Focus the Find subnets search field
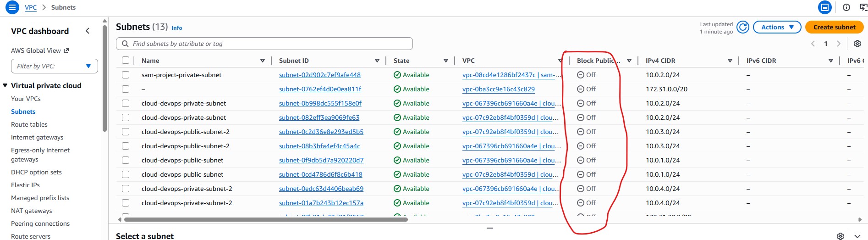The image size is (868, 240). click(x=264, y=44)
